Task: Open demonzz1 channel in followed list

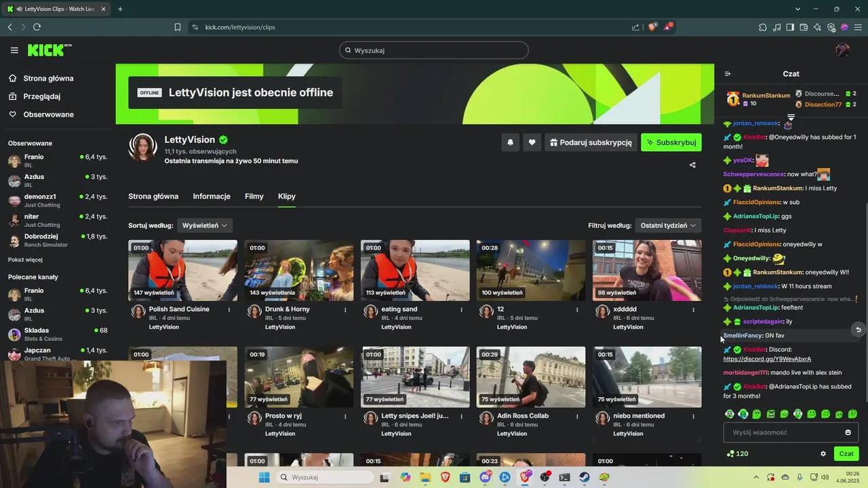Action: point(57,200)
